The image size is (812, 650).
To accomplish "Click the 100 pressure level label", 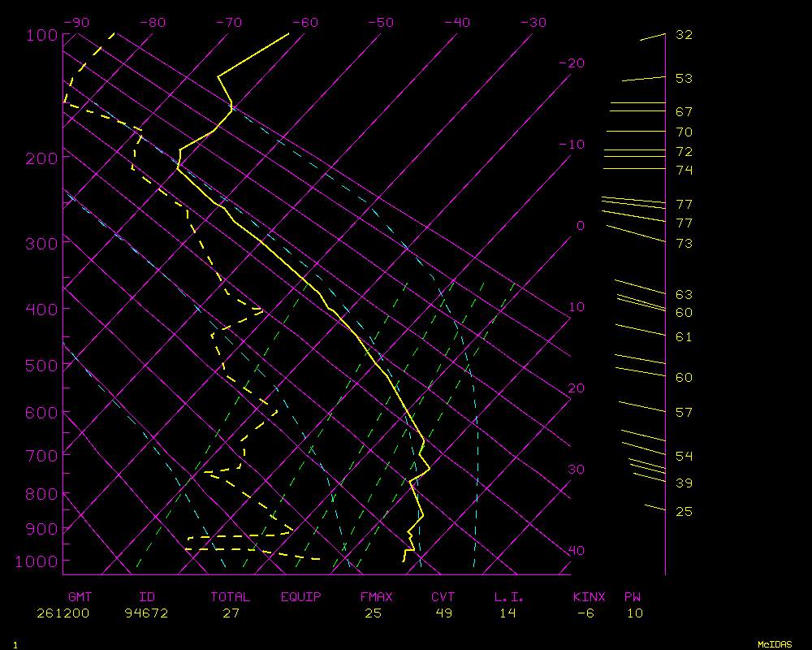I will [41, 36].
